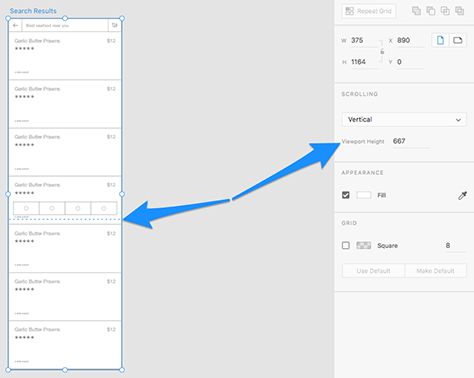Edit the Y position field showing 0
The image size is (474, 378).
pos(410,62)
